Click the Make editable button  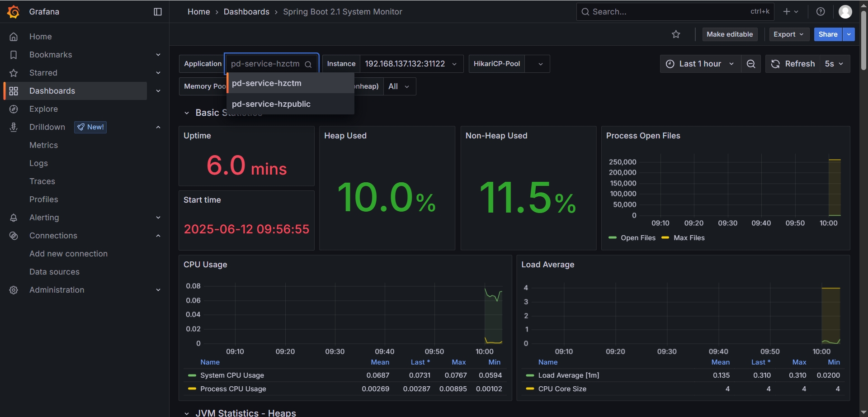(x=730, y=34)
